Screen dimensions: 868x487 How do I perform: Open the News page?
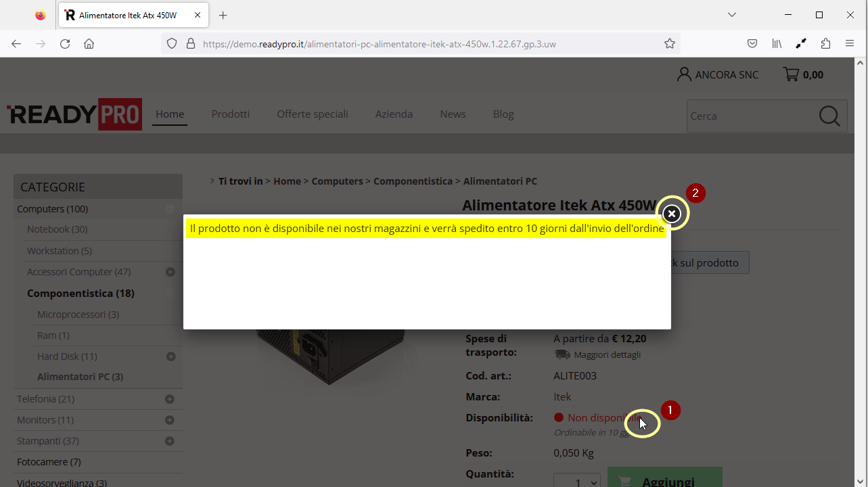click(x=453, y=114)
